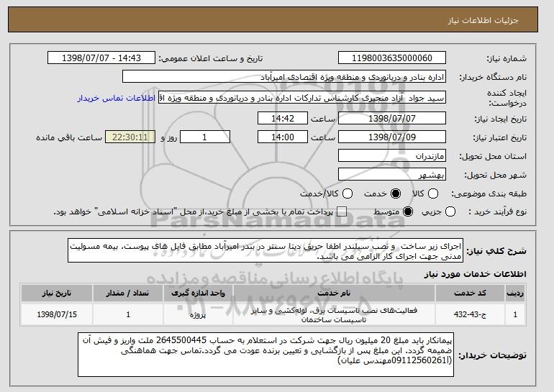
Task: Click the اطلاعات خدمات مورد نیاز heading
Action: coord(475,274)
